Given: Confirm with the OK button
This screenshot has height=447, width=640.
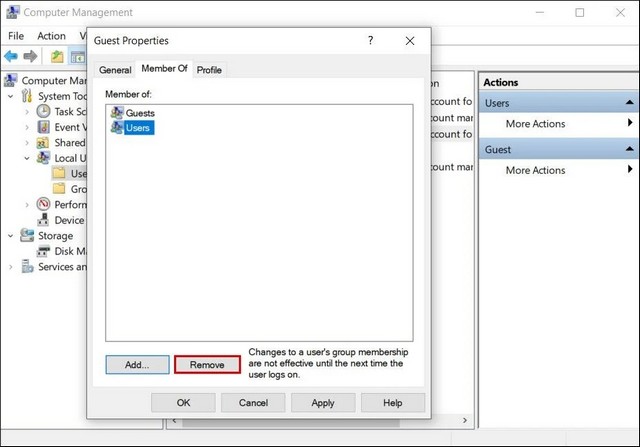Looking at the screenshot, I should [x=183, y=403].
